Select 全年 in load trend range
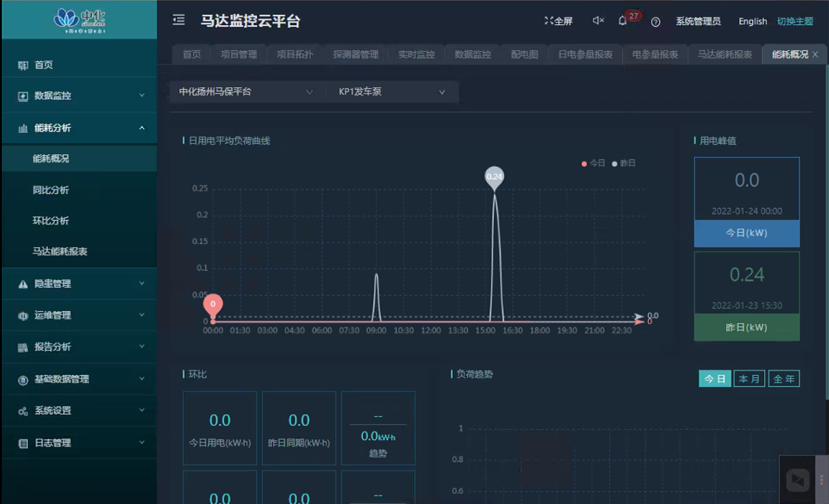 pos(784,379)
